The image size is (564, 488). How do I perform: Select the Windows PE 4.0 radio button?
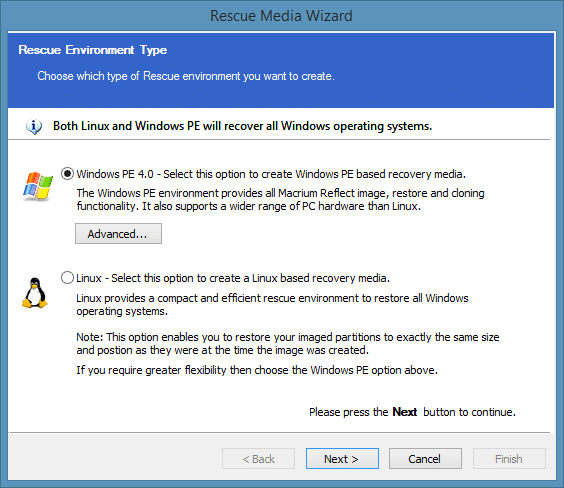67,174
